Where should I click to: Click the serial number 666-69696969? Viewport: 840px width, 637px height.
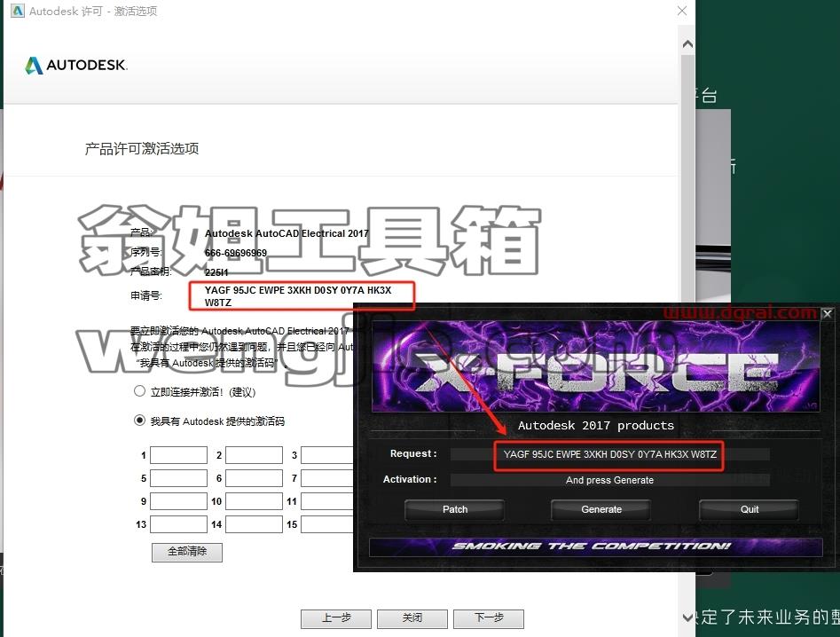tap(236, 253)
